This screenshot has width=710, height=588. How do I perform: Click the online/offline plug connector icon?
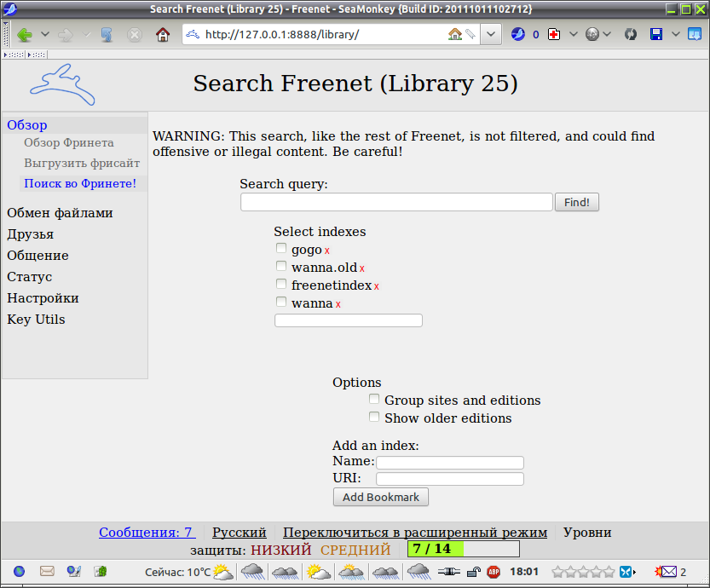click(448, 572)
